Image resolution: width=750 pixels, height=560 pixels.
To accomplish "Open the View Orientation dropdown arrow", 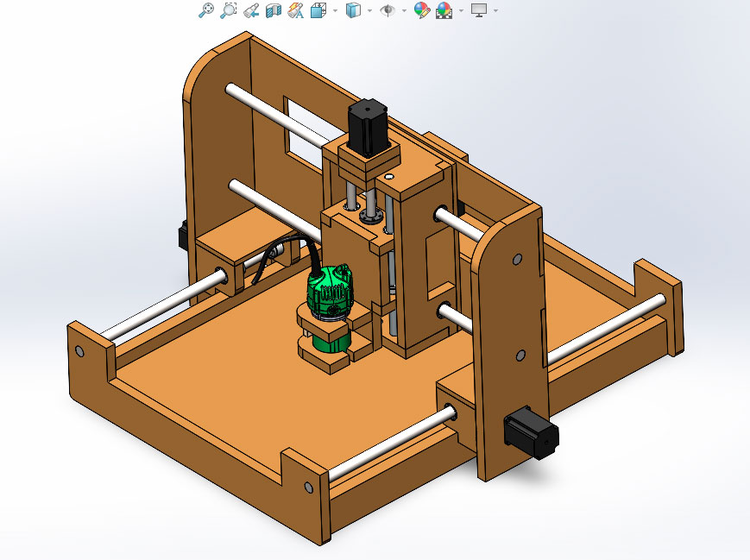I will [x=335, y=10].
